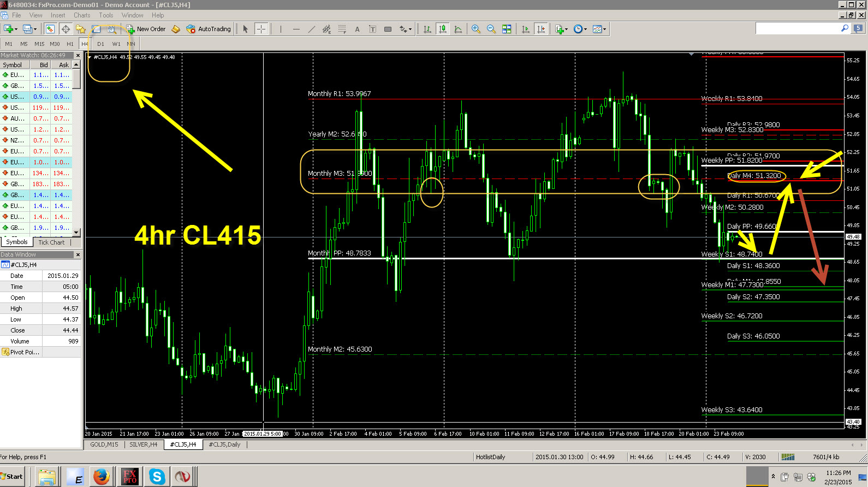868x487 pixels.
Task: Toggle the AutoTrading button
Action: click(209, 29)
